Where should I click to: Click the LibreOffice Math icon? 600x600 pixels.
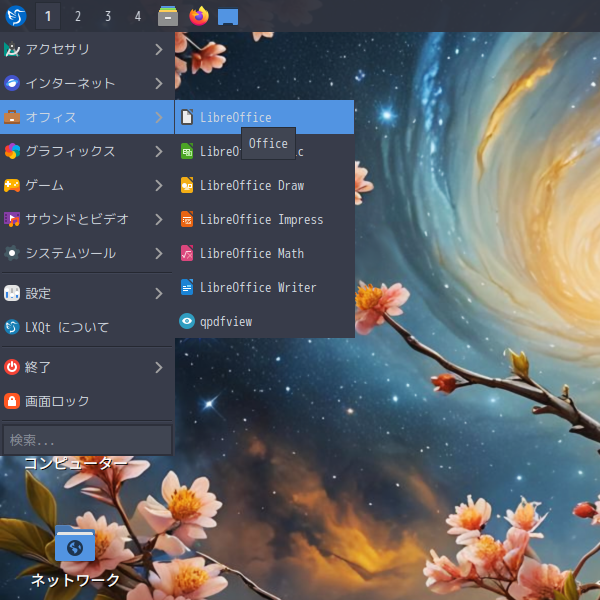187,253
